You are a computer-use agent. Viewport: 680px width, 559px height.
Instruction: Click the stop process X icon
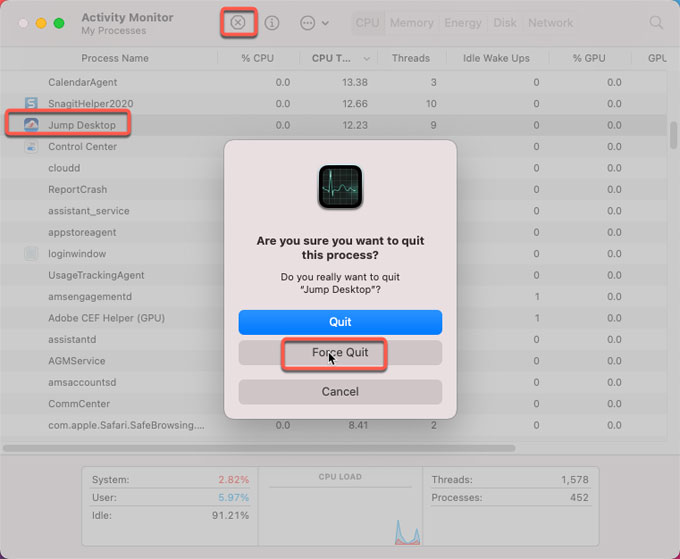click(x=238, y=22)
